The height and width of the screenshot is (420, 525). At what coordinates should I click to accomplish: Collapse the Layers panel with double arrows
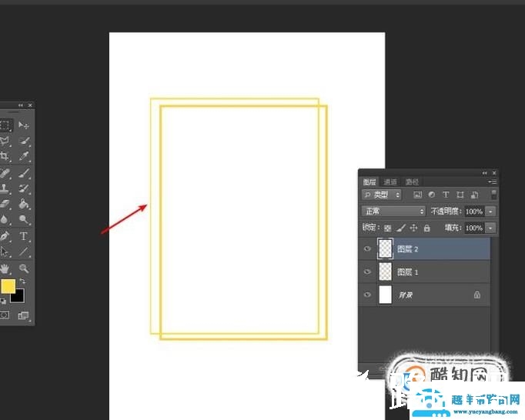(484, 173)
